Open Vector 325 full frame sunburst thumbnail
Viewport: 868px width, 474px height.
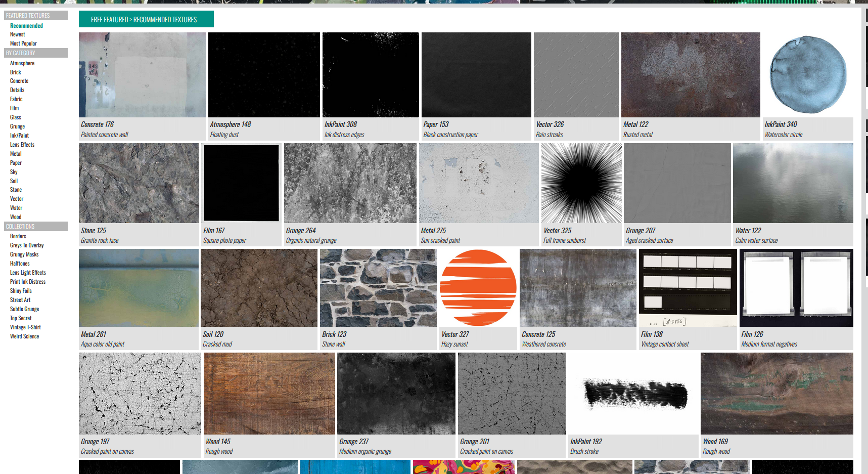click(581, 183)
